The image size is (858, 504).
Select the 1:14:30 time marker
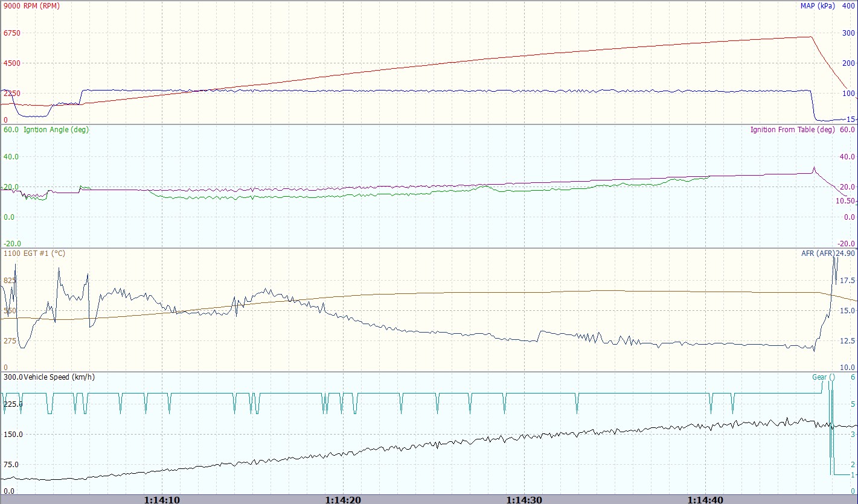pyautogui.click(x=524, y=500)
